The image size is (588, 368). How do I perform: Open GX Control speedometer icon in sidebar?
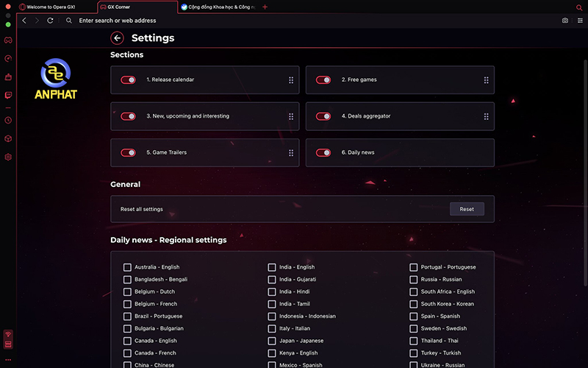click(8, 58)
